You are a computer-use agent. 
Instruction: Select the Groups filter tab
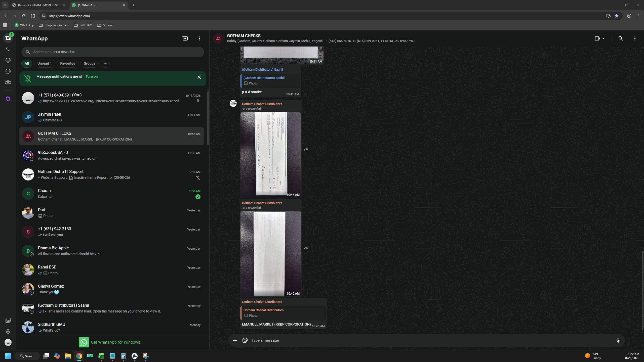[x=89, y=63]
